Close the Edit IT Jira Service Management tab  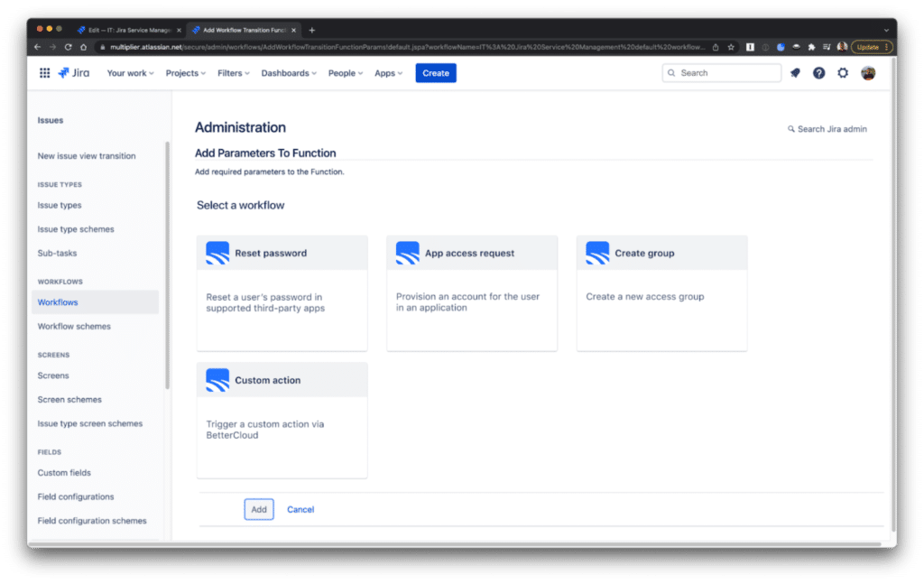180,30
